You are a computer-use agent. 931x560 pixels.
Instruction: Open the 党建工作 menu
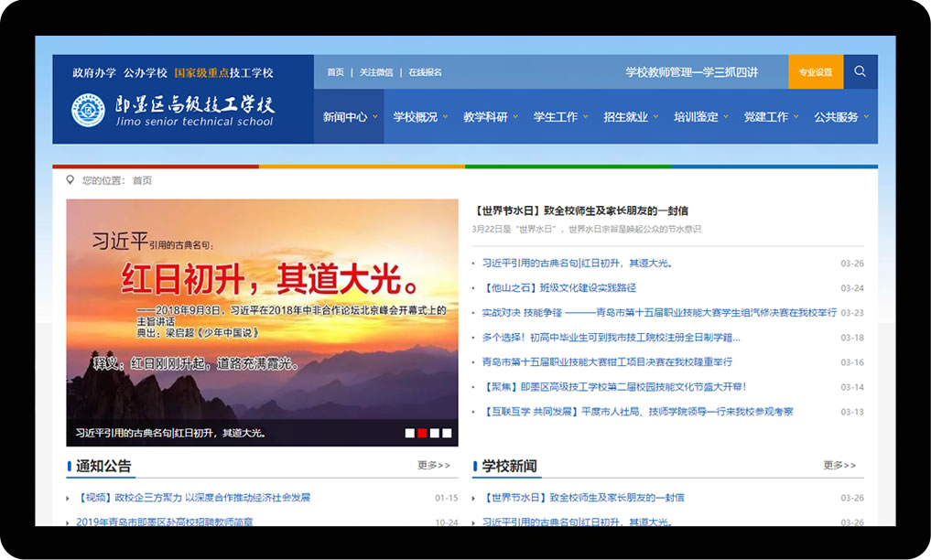[766, 117]
